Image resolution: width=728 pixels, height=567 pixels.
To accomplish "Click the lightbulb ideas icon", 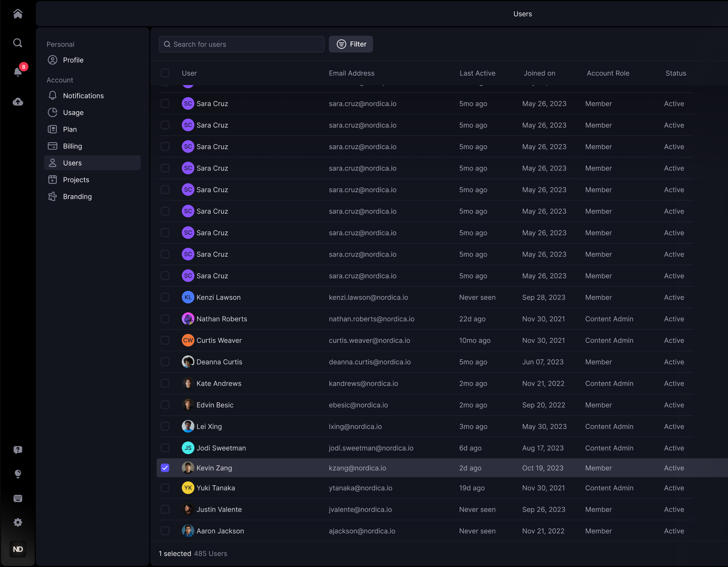I will pos(18,474).
